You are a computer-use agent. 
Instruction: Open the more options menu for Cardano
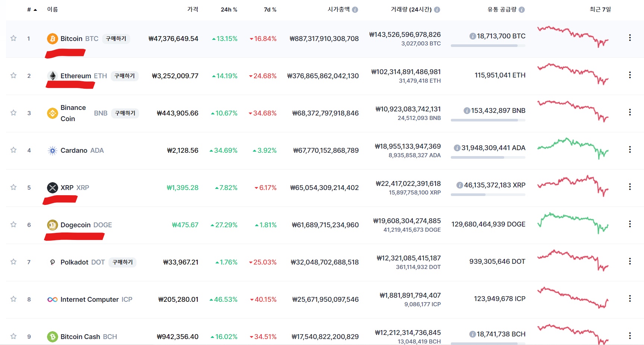click(x=630, y=149)
